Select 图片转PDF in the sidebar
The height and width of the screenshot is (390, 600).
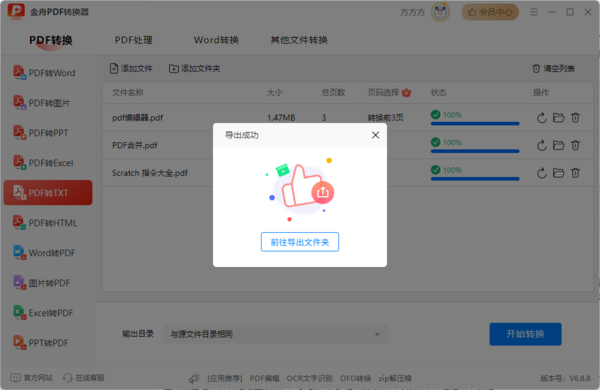(48, 283)
